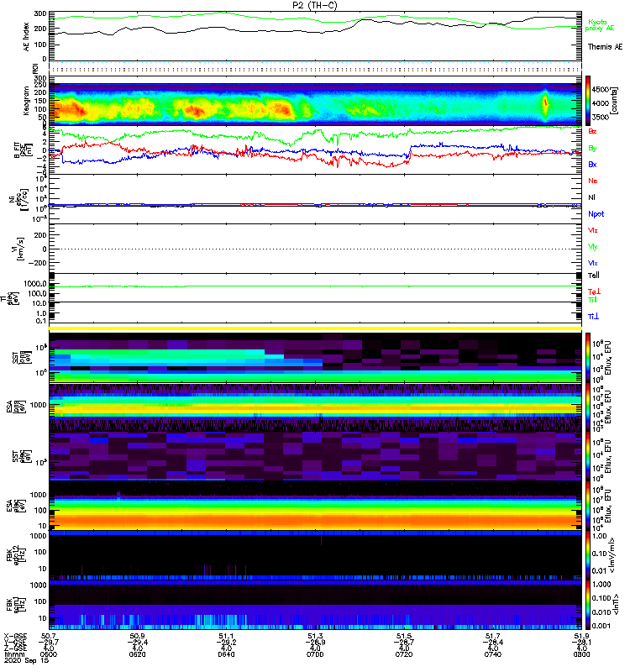Click the Keogram counts color bar
The height and width of the screenshot is (672, 630).
pyautogui.click(x=588, y=101)
